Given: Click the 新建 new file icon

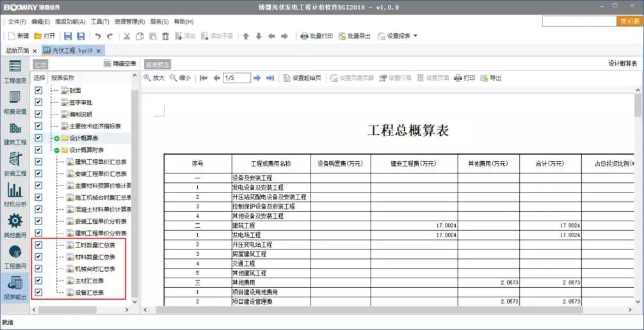Looking at the screenshot, I should 12,36.
